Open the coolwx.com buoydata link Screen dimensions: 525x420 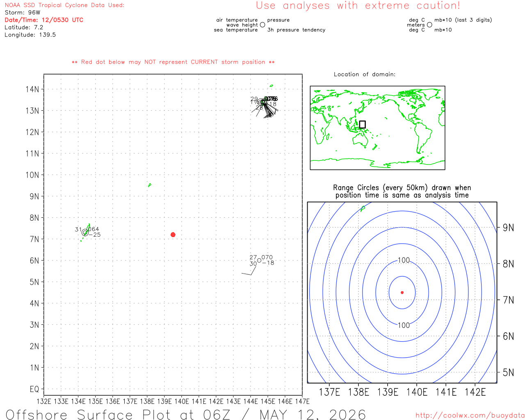pos(470,415)
